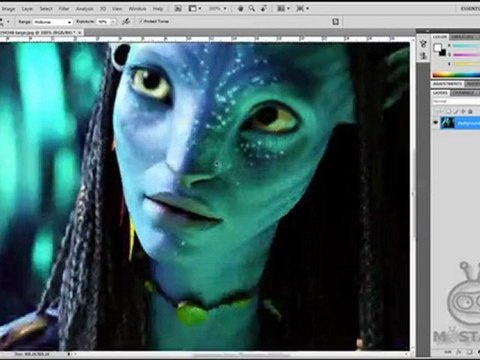This screenshot has width=480, height=360.
Task: Switch to the Layers panel tab
Action: (x=440, y=93)
